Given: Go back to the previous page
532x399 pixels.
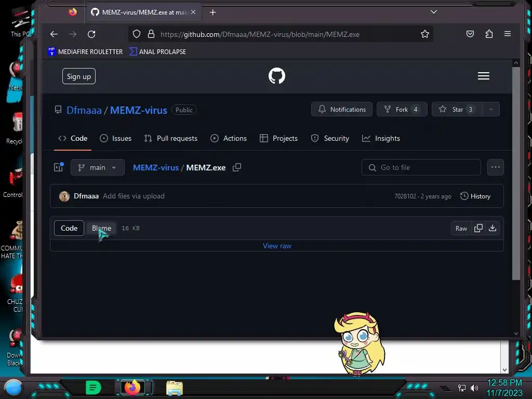Looking at the screenshot, I should [54, 34].
